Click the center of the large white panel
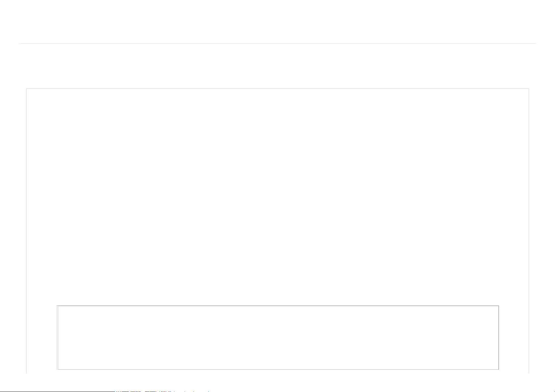Image resolution: width=555 pixels, height=392 pixels. [277, 197]
